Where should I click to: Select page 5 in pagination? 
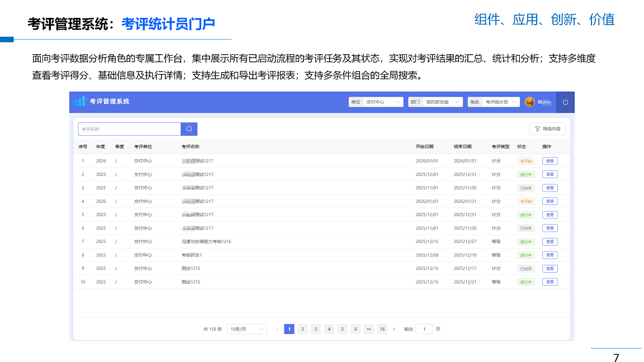click(342, 329)
